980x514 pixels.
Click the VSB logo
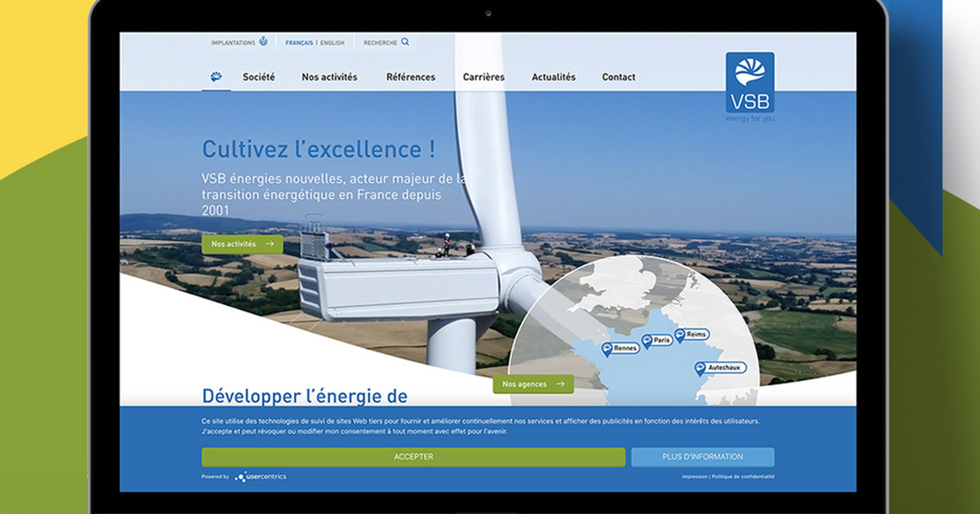click(749, 83)
